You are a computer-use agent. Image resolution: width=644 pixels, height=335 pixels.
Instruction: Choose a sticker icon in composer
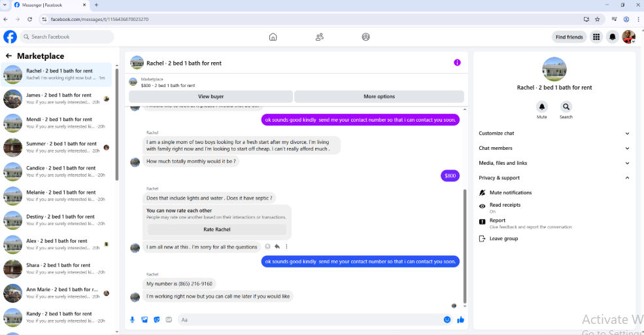tap(156, 320)
